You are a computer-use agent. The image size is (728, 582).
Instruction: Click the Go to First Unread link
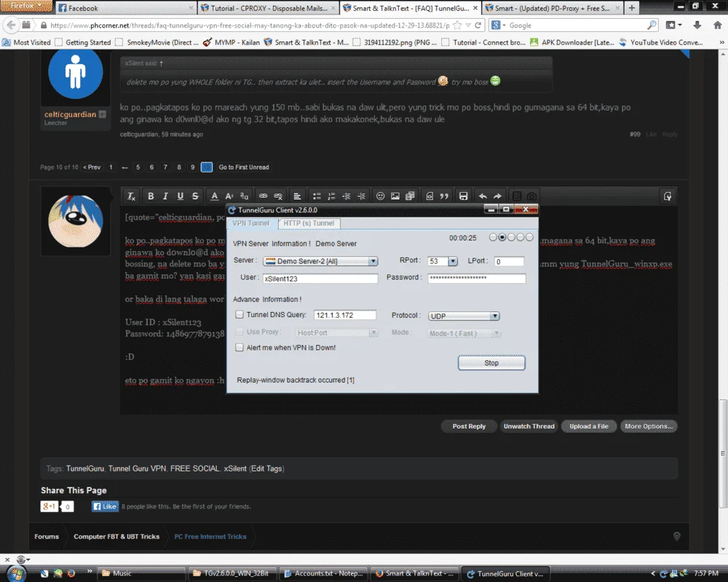tap(244, 167)
